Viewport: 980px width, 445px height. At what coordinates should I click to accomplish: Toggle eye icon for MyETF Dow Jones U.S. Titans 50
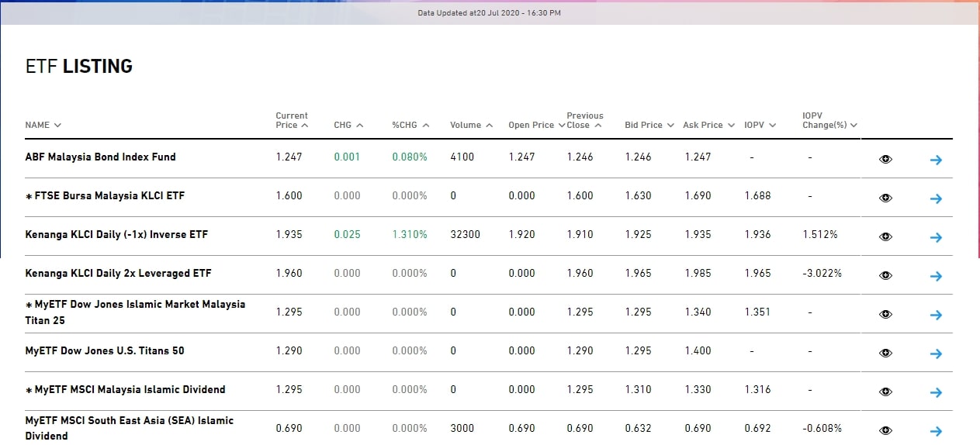[885, 354]
